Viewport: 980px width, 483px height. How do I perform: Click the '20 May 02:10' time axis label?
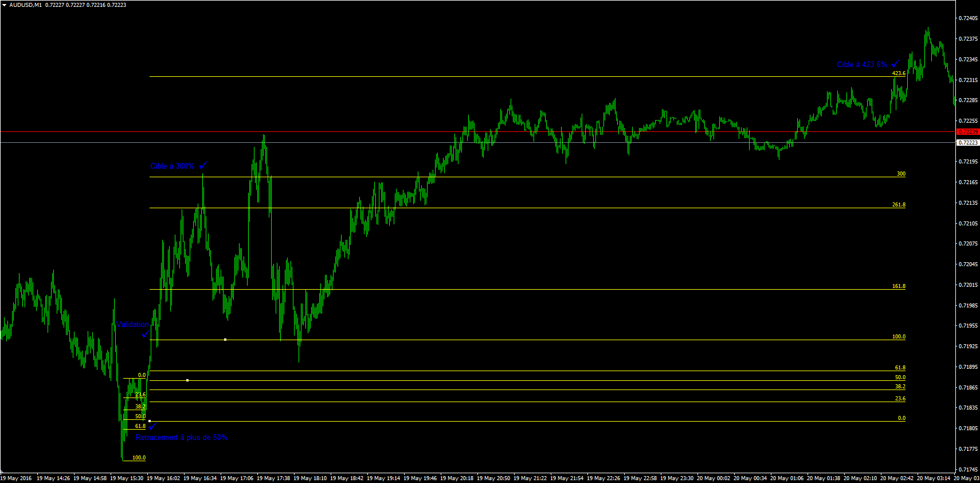860,478
